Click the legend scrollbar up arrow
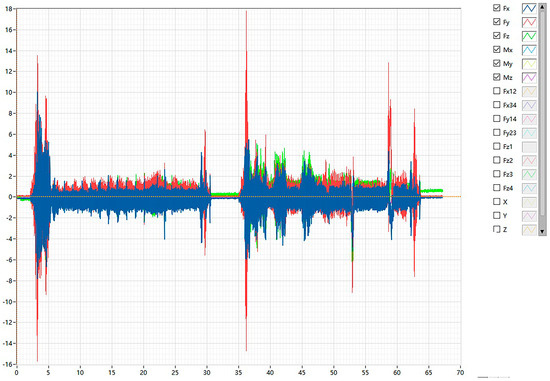 coord(542,7)
